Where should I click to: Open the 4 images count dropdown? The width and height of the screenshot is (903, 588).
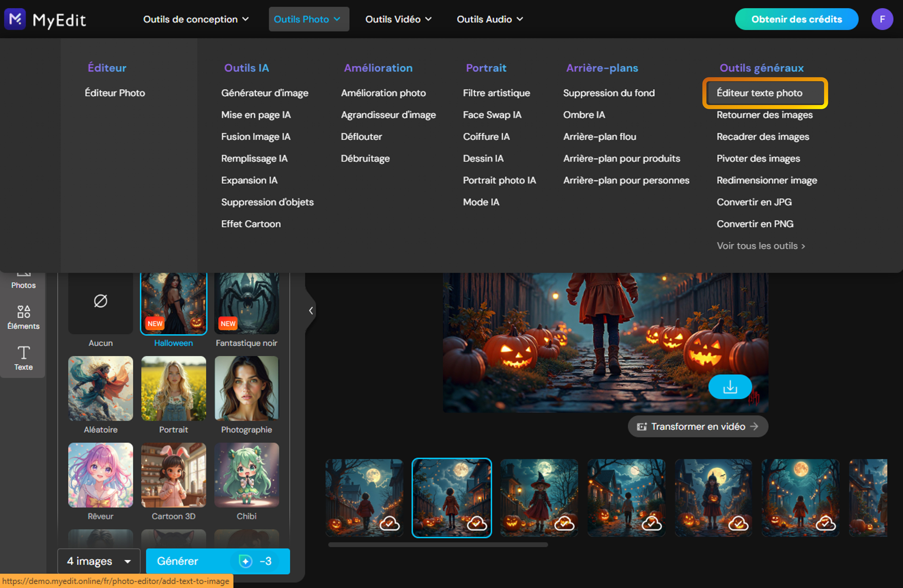pos(98,561)
